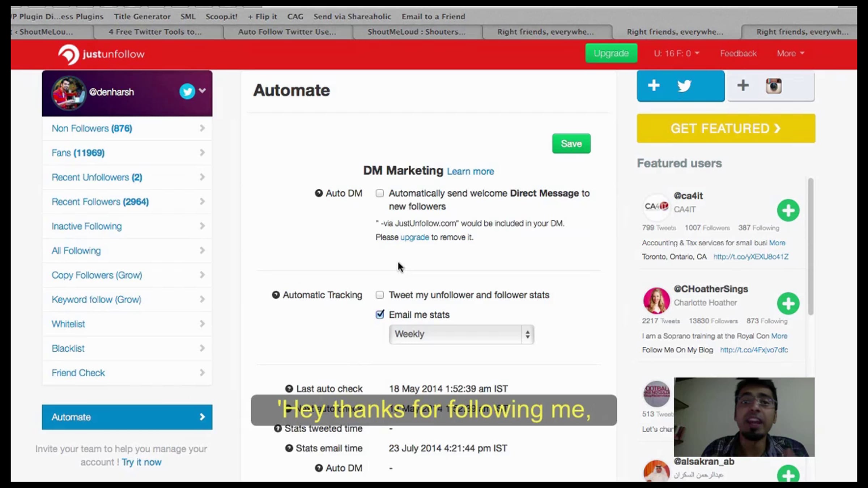Click the help icon beside Auto DM

click(319, 193)
